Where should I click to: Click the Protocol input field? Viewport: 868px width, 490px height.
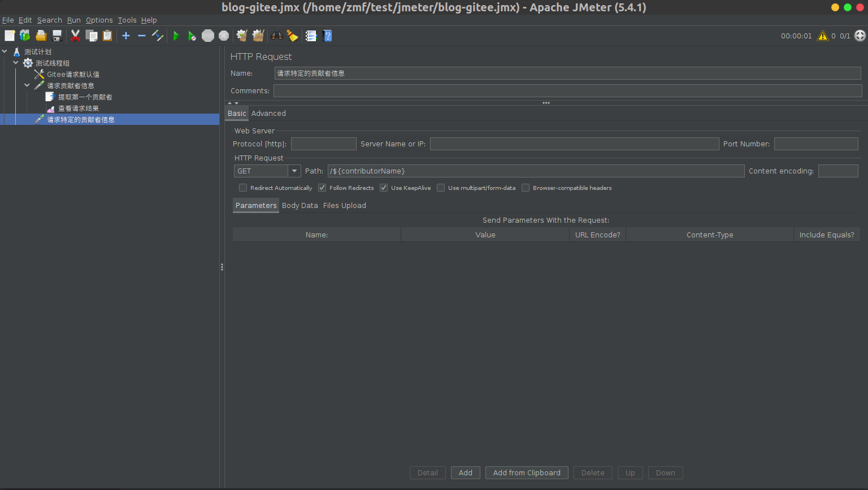pos(324,144)
